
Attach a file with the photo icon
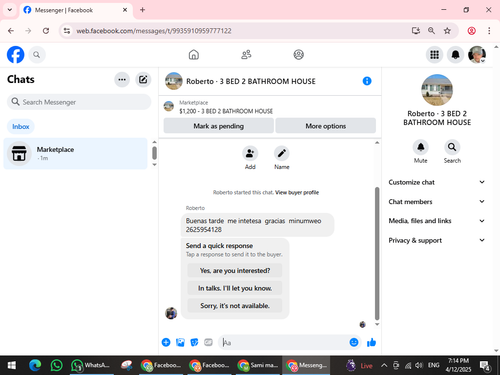180,342
